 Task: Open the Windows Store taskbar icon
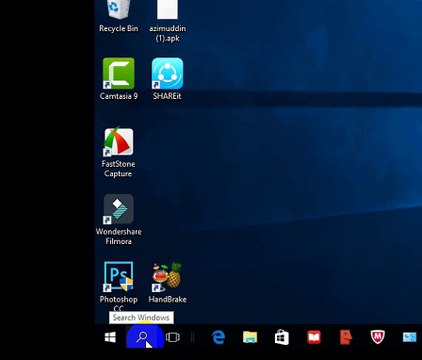(x=282, y=337)
